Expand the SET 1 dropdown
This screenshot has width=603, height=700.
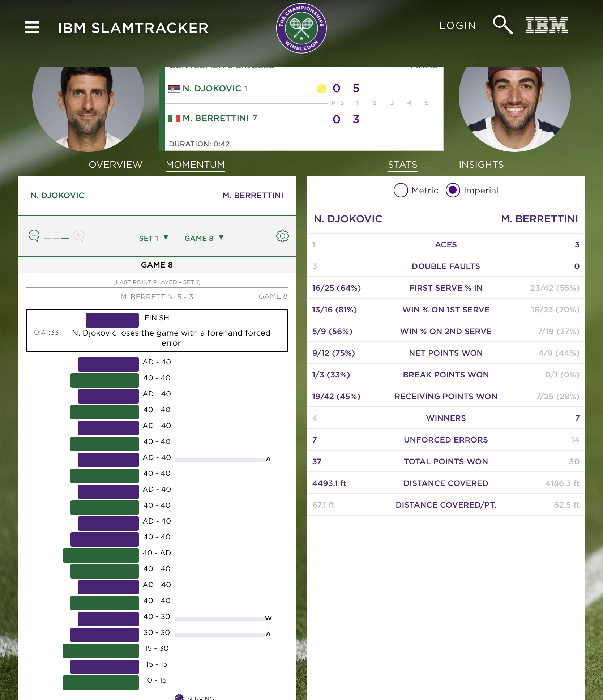pyautogui.click(x=154, y=238)
